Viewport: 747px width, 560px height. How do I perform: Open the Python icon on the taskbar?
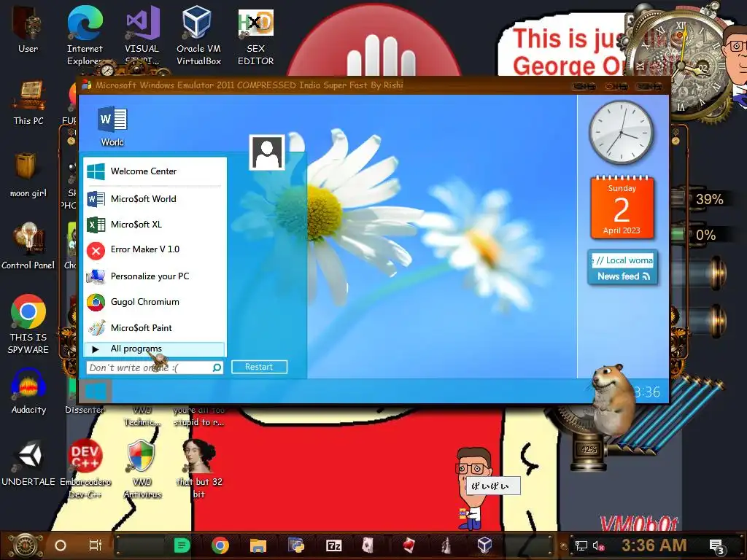tap(296, 545)
